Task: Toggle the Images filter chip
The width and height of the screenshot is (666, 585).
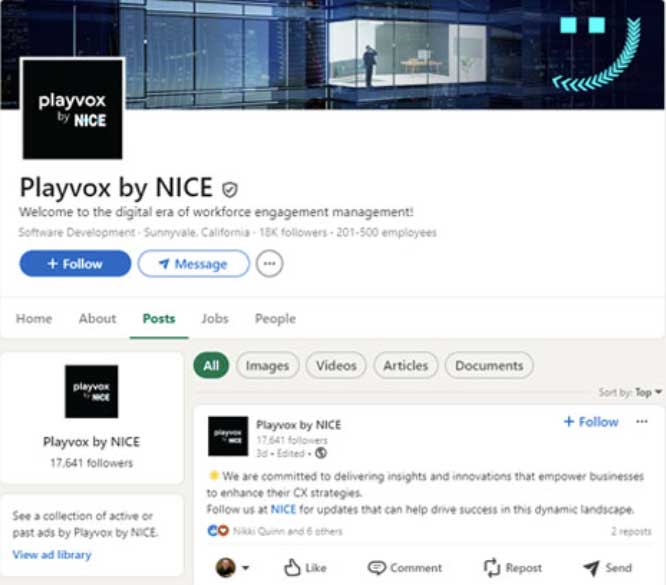Action: click(x=267, y=366)
